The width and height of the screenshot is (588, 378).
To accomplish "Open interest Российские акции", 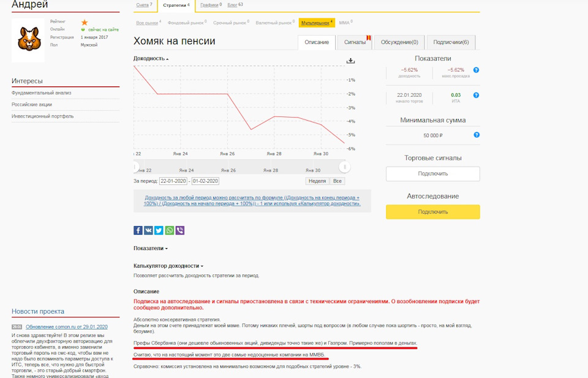I will pos(32,105).
